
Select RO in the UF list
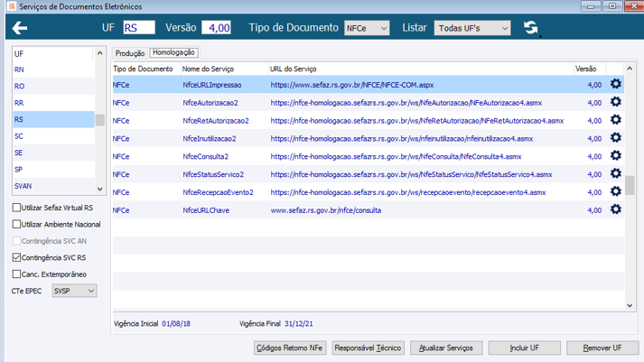coord(54,86)
